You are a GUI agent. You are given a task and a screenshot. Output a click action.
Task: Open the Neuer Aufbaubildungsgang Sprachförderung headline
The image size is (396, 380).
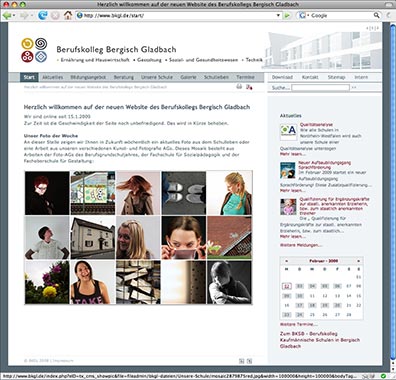pyautogui.click(x=325, y=165)
